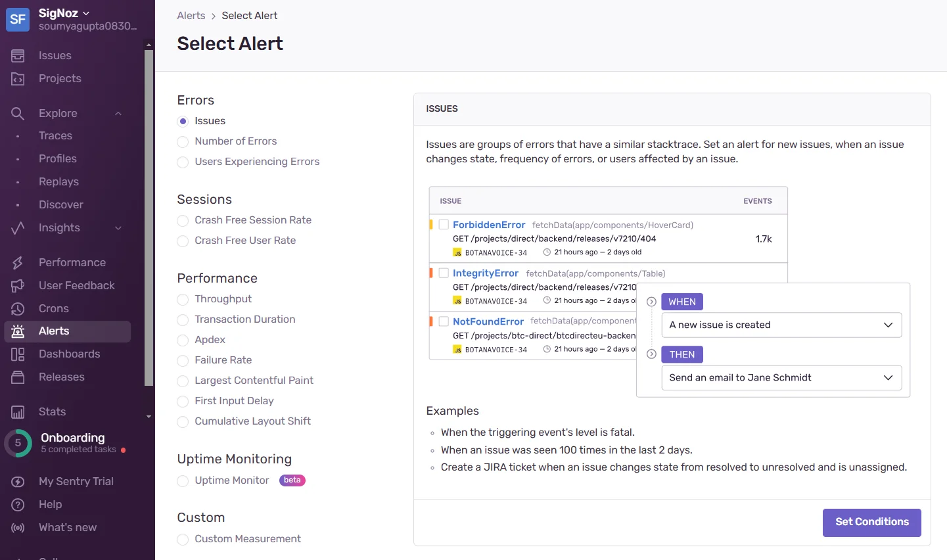Click the Set Conditions button
Viewport: 947px width, 560px height.
pyautogui.click(x=872, y=523)
